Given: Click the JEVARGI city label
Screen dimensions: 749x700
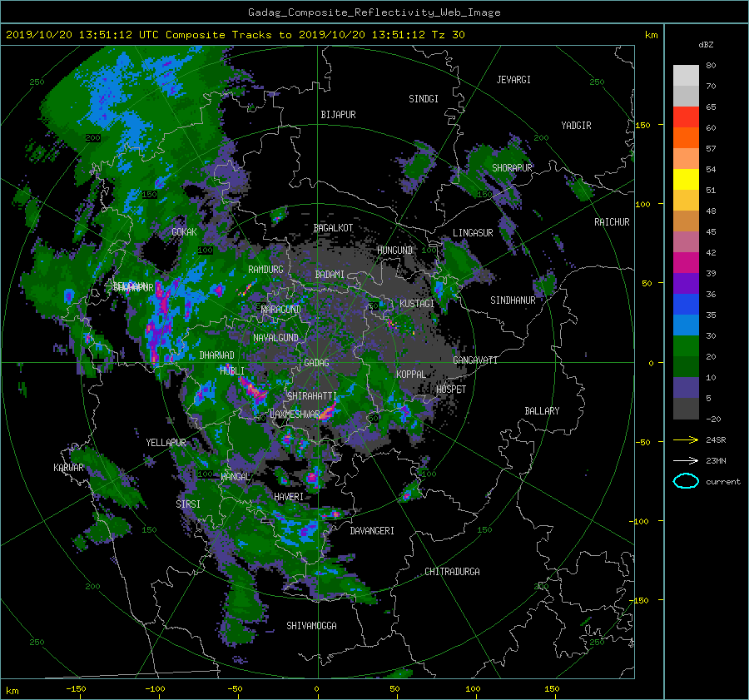Looking at the screenshot, I should tap(513, 80).
